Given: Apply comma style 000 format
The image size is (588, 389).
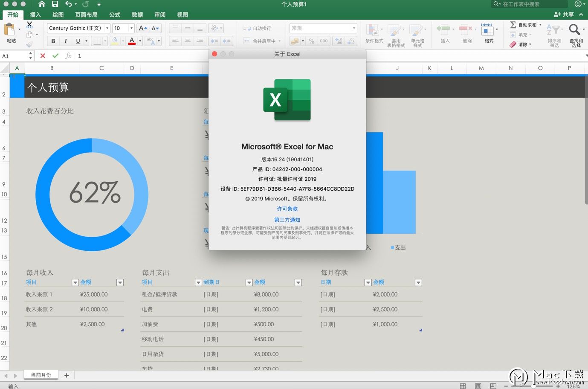Looking at the screenshot, I should 324,41.
